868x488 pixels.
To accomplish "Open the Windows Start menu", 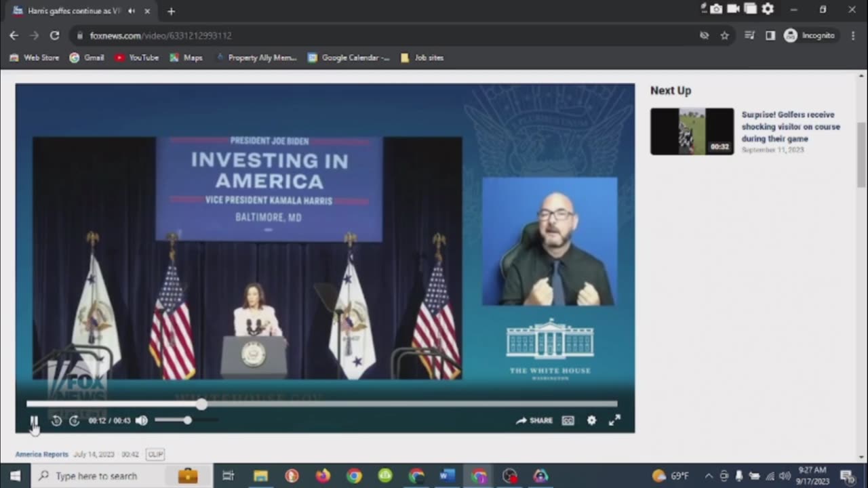I will tap(15, 476).
